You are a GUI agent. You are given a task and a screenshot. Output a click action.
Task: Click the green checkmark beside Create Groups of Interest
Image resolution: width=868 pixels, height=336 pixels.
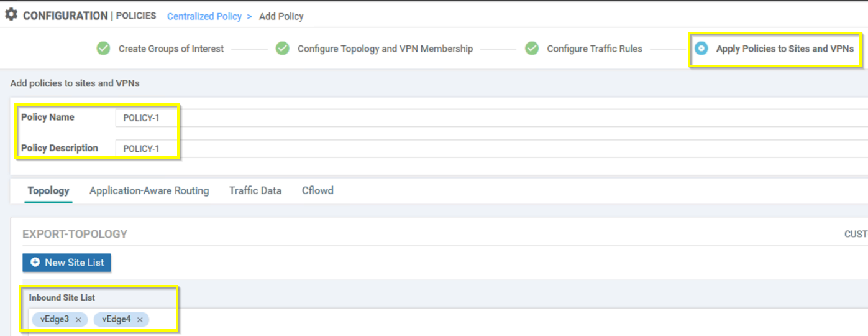(103, 49)
